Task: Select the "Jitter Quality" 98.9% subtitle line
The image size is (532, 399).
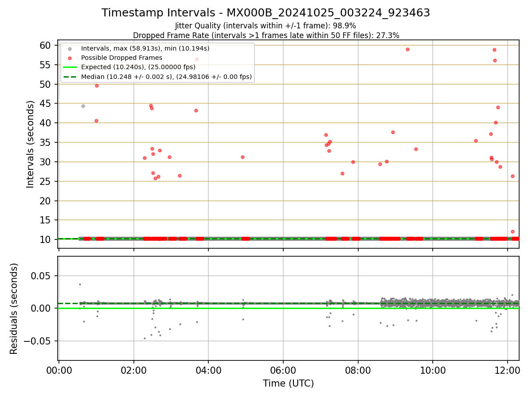Action: pyautogui.click(x=266, y=26)
